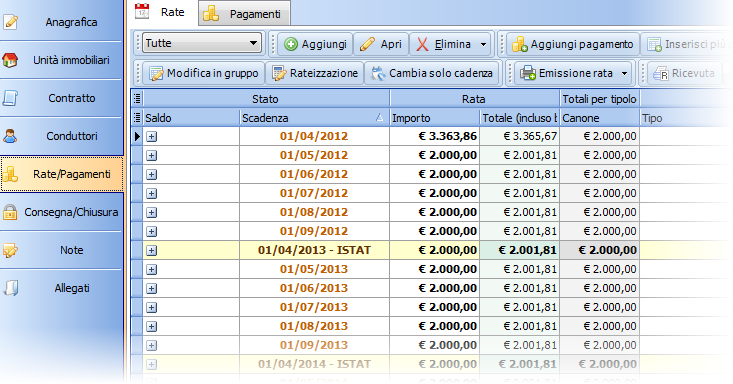733x384 pixels.
Task: Click the pencil icon on Apri
Action: click(367, 44)
